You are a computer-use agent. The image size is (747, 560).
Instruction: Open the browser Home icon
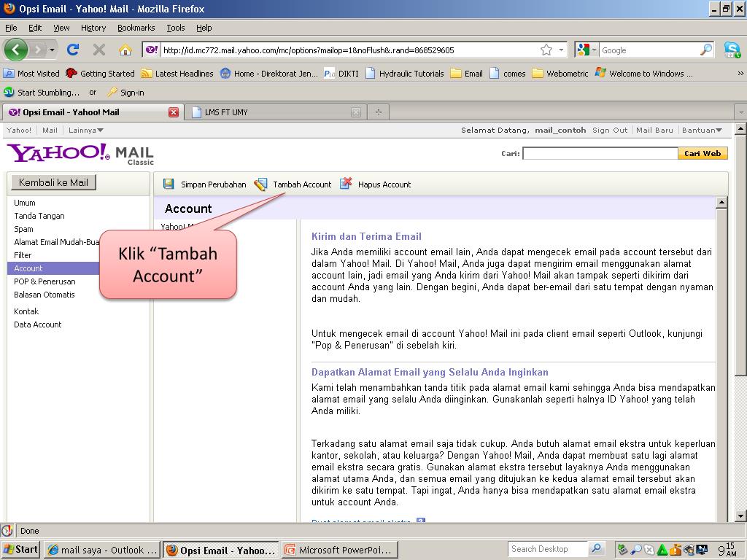(125, 50)
